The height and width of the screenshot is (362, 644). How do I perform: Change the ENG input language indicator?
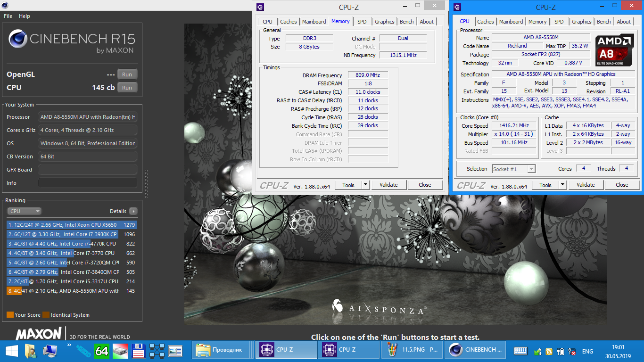pos(587,351)
